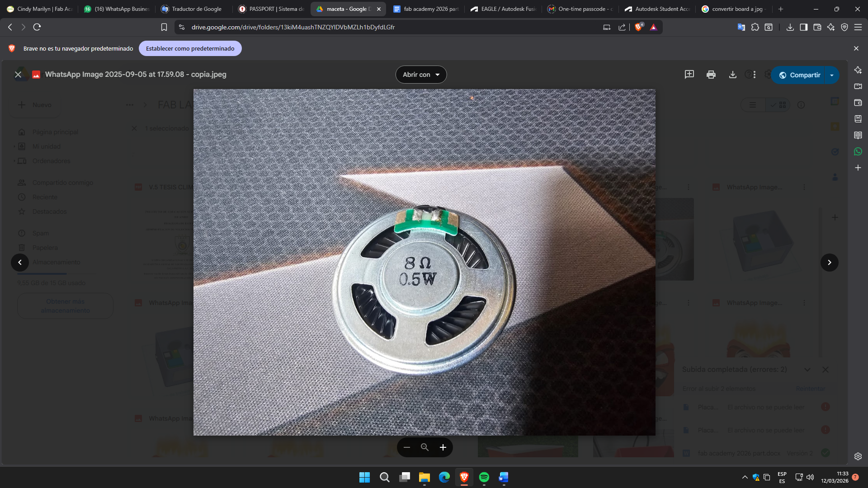Screen dimensions: 868x488
Task: Collapse the Subida completada upload panel
Action: [x=807, y=370]
